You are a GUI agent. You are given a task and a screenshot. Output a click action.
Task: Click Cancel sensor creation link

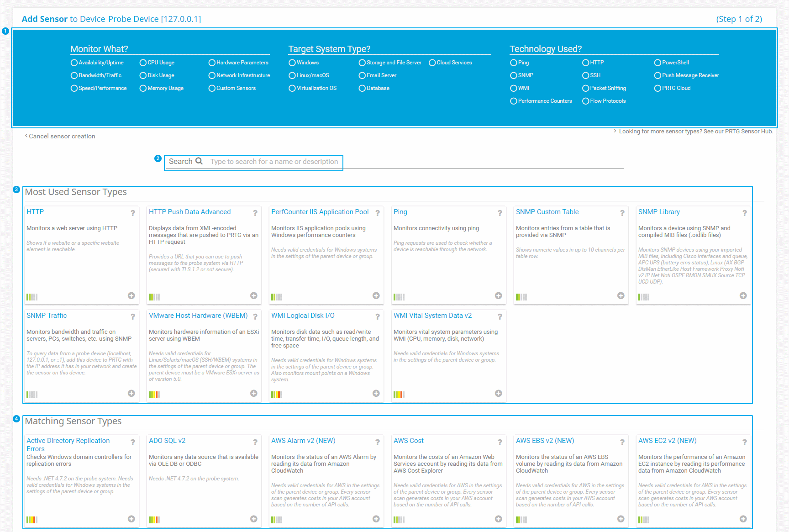[x=62, y=136]
